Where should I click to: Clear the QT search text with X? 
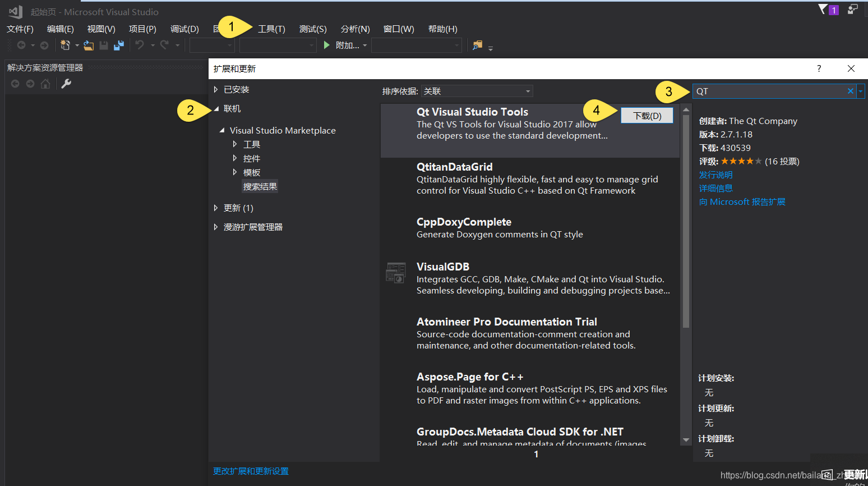(x=851, y=91)
